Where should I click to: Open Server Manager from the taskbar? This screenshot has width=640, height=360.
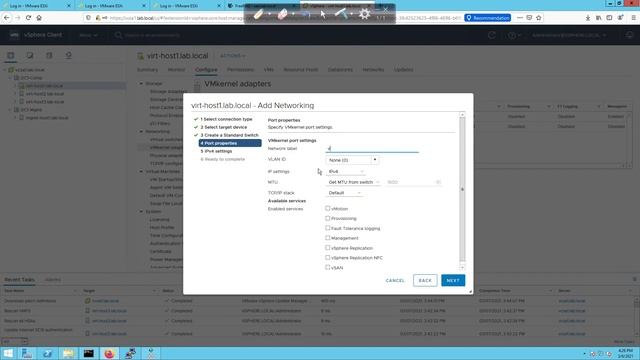tap(27, 353)
